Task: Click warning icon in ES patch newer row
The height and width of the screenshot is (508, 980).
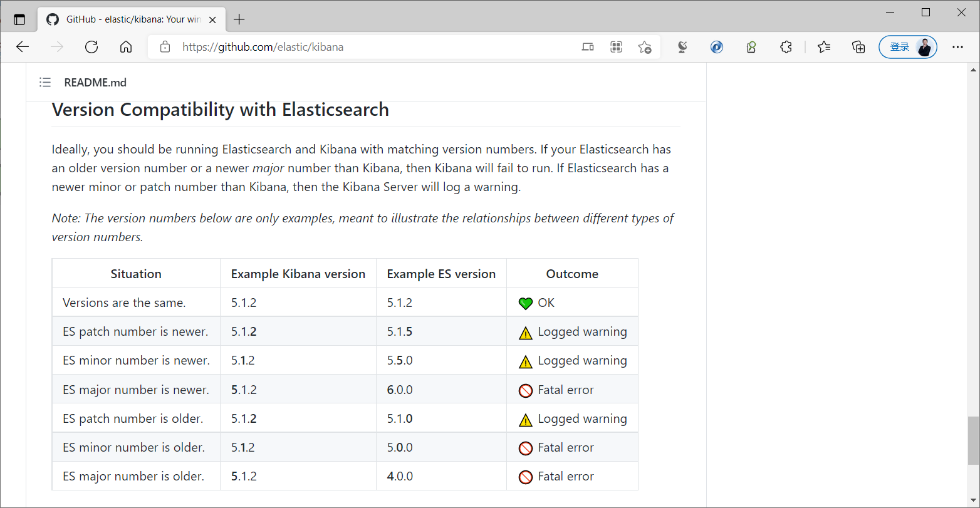Action: pyautogui.click(x=526, y=333)
